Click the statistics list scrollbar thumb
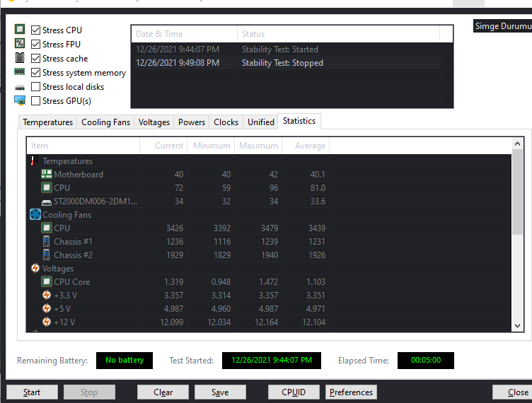Image resolution: width=532 pixels, height=403 pixels. [x=517, y=192]
